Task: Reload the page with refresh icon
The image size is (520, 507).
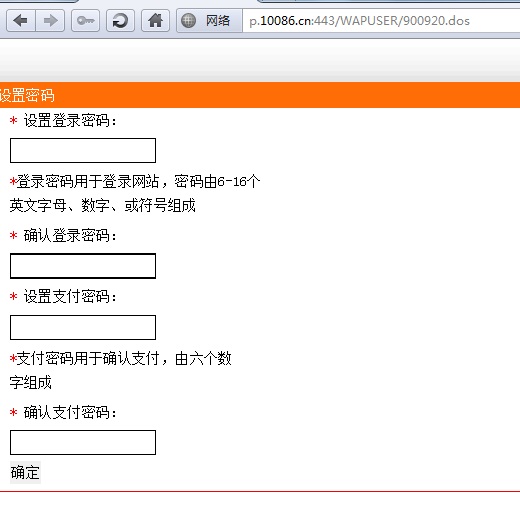Action: pyautogui.click(x=120, y=21)
